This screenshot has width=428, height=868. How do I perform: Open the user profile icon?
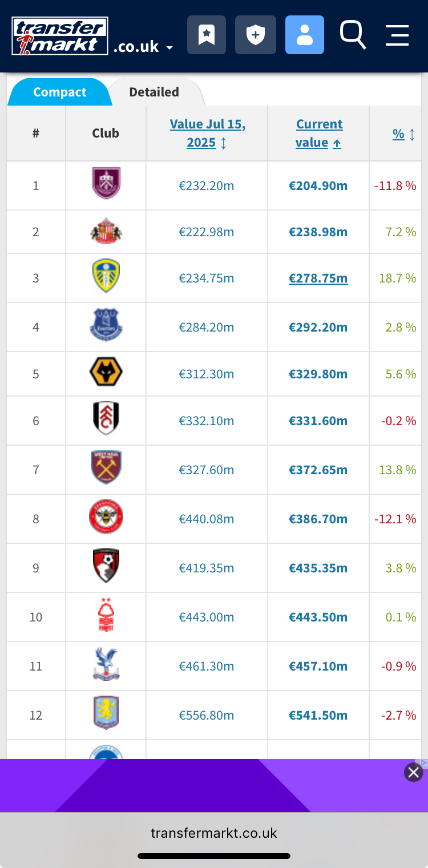tap(305, 35)
